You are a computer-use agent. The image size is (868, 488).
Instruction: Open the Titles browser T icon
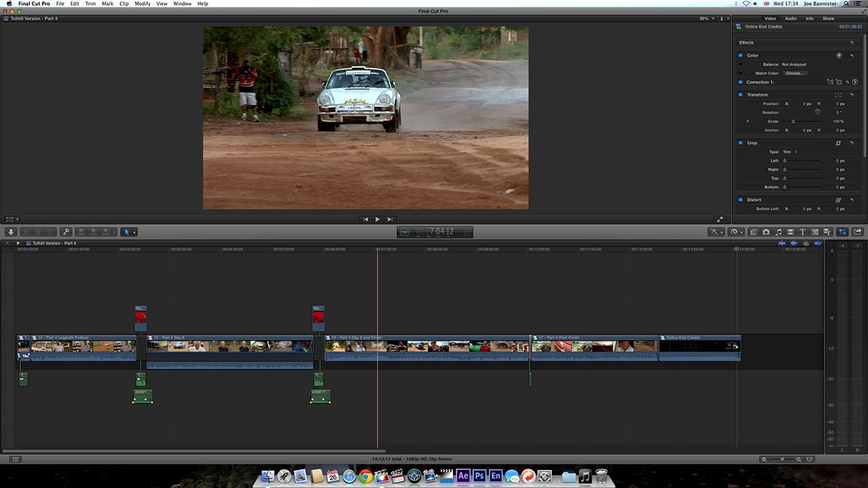tap(803, 232)
